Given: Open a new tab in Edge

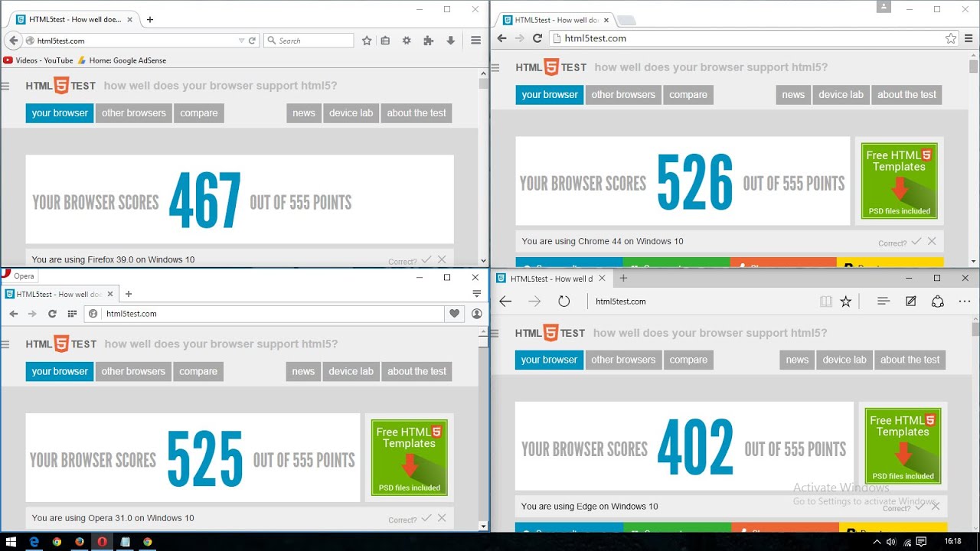Looking at the screenshot, I should point(623,279).
